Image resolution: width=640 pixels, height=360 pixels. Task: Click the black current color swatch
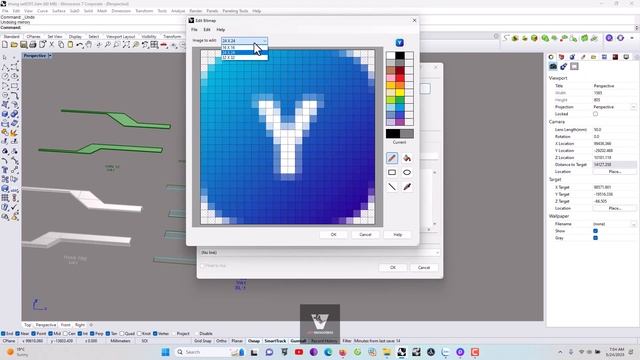393,133
